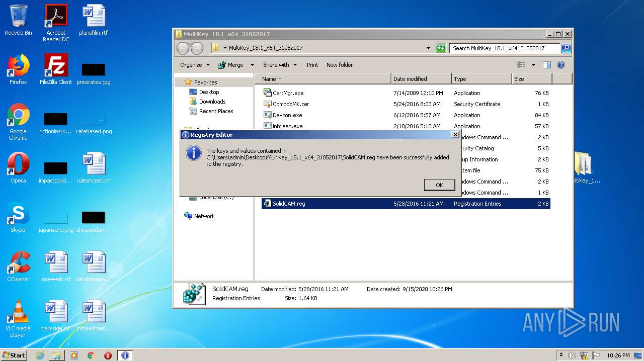Launch Google Chrome desktop shortcut
This screenshot has height=362, width=644.
[x=18, y=122]
